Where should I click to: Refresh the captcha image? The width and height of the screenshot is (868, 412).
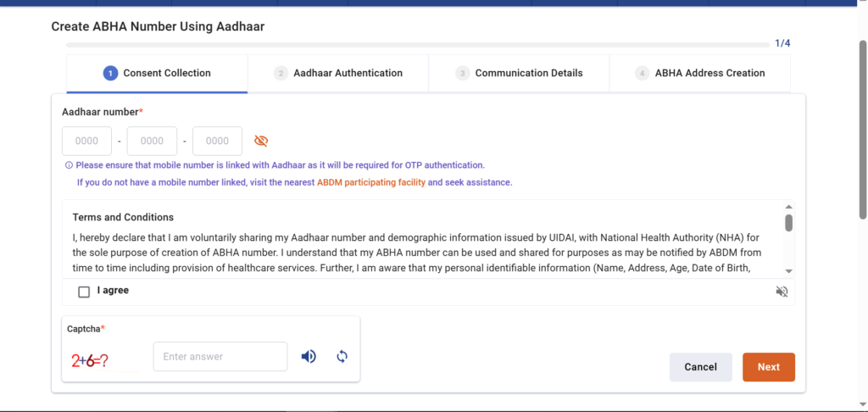pyautogui.click(x=342, y=357)
